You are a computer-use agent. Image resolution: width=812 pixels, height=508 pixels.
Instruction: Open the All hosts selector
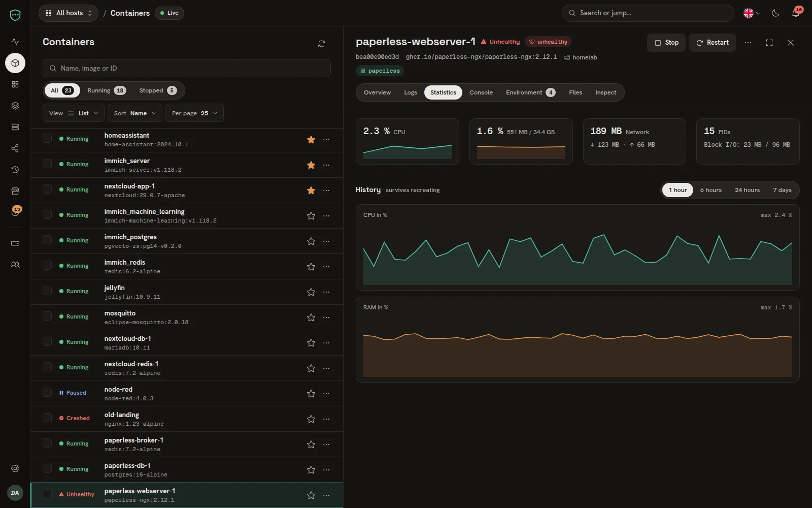69,13
